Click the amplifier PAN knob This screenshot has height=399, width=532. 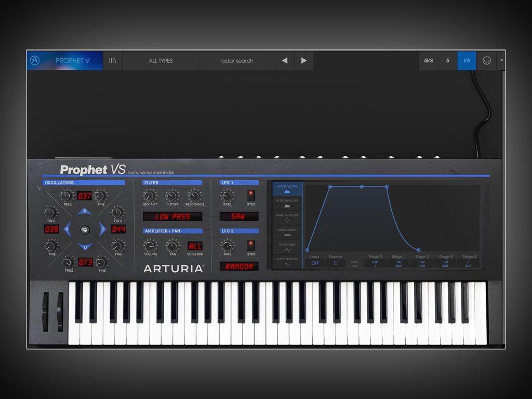point(172,245)
